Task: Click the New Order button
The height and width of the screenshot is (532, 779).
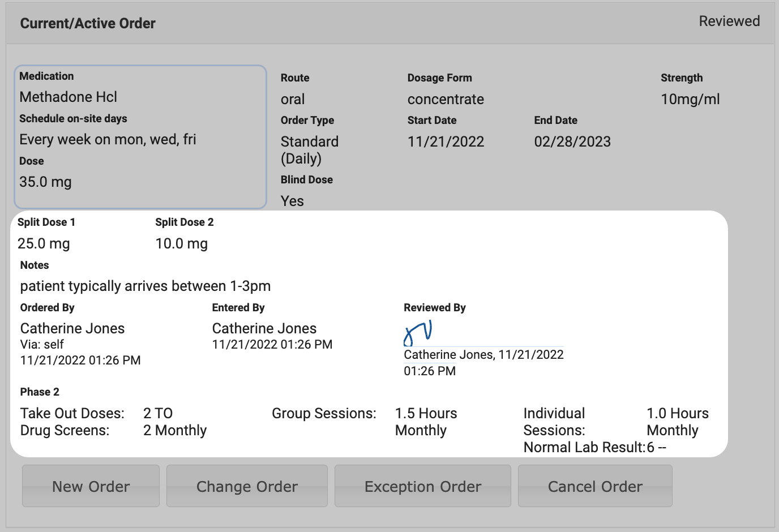Action: pyautogui.click(x=91, y=486)
